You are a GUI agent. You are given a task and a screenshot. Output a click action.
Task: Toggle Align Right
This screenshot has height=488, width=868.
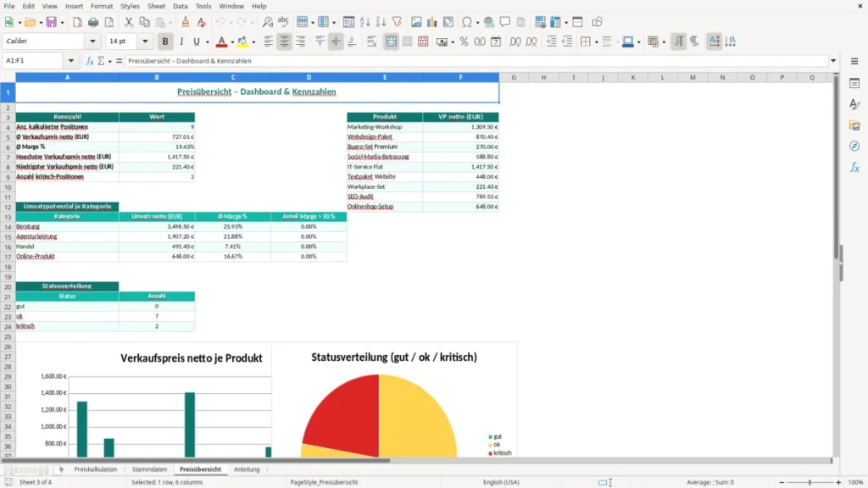click(301, 42)
